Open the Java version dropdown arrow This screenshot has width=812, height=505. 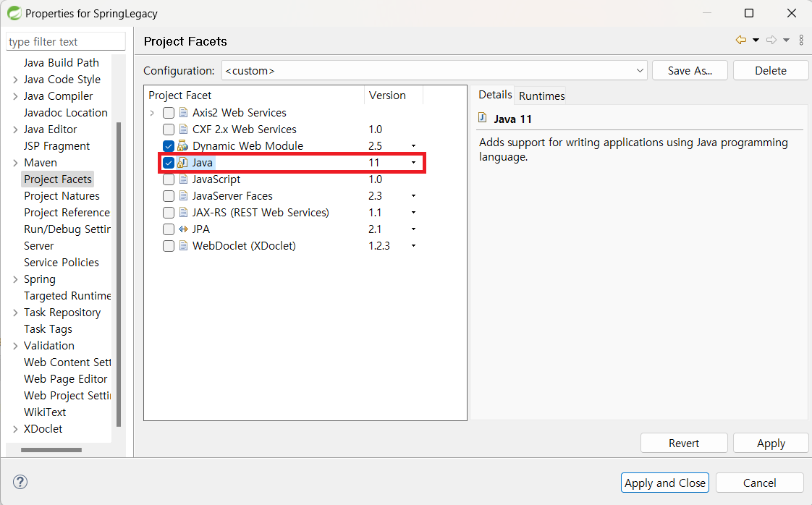pos(413,163)
